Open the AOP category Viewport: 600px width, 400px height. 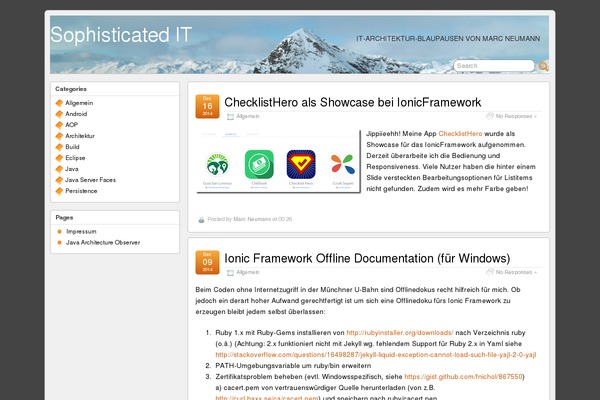[x=72, y=125]
